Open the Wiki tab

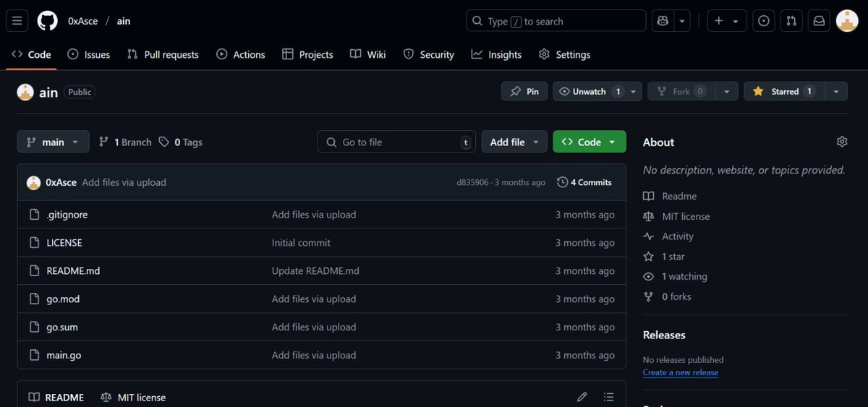368,54
